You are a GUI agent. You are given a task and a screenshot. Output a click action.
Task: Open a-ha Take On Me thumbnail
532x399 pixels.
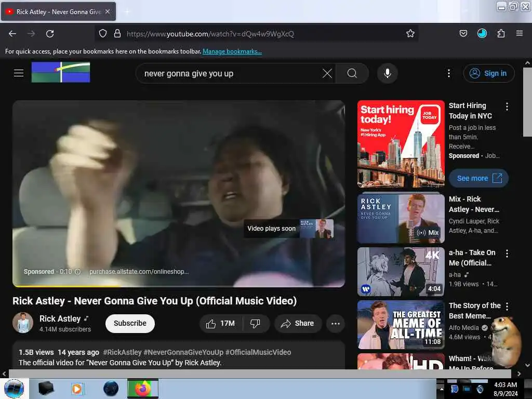[401, 272]
